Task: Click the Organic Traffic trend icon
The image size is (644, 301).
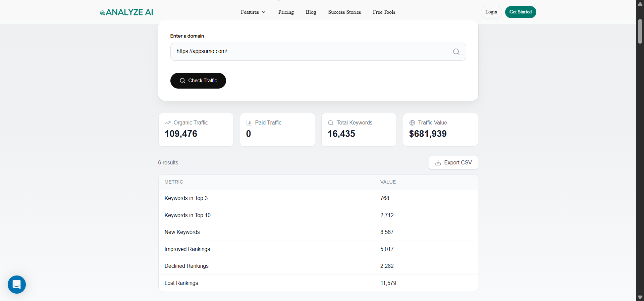Action: point(168,123)
